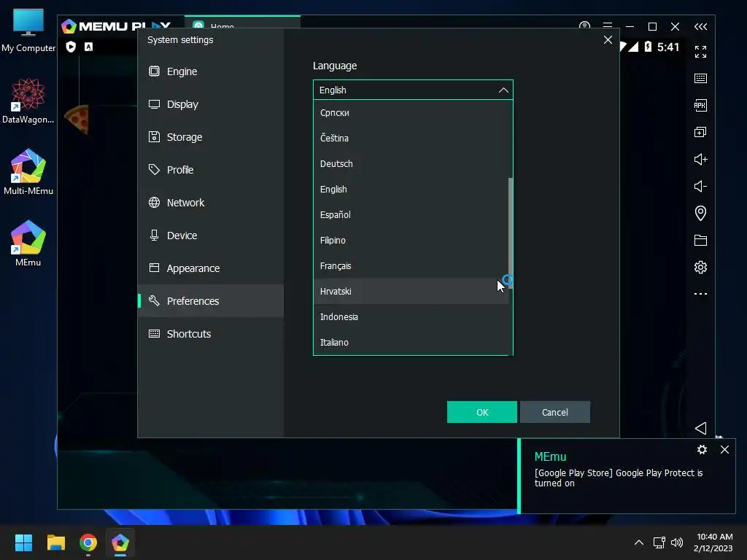The width and height of the screenshot is (747, 560).
Task: Open the GPS location pin icon
Action: pyautogui.click(x=700, y=213)
